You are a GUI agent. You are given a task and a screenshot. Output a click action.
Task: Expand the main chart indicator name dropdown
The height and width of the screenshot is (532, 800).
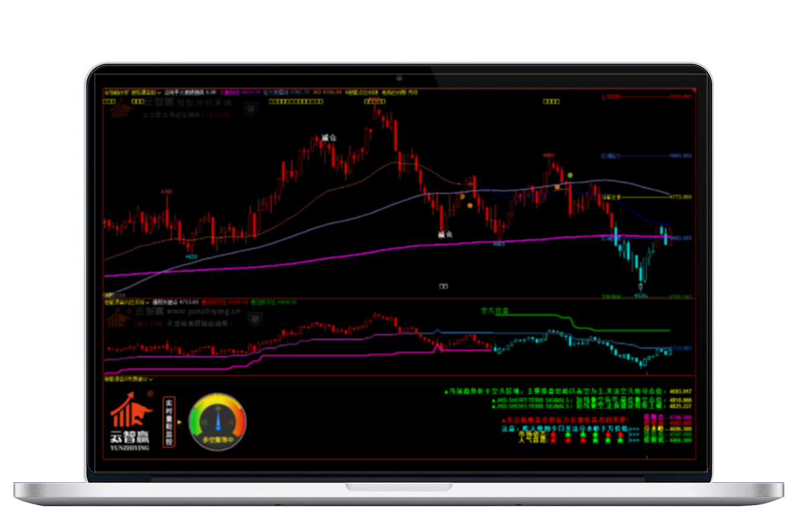[x=161, y=92]
